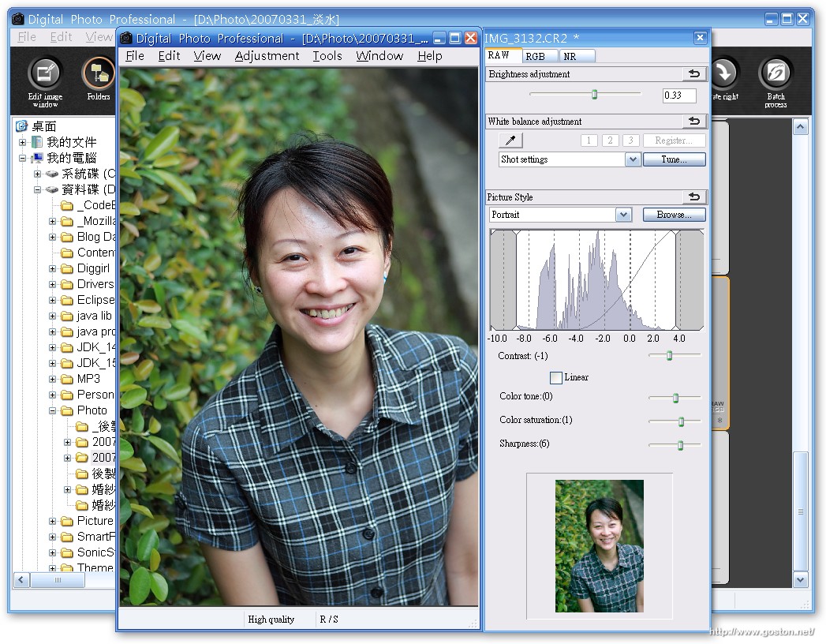Click the Tune... button
Image resolution: width=826 pixels, height=644 pixels.
point(674,159)
